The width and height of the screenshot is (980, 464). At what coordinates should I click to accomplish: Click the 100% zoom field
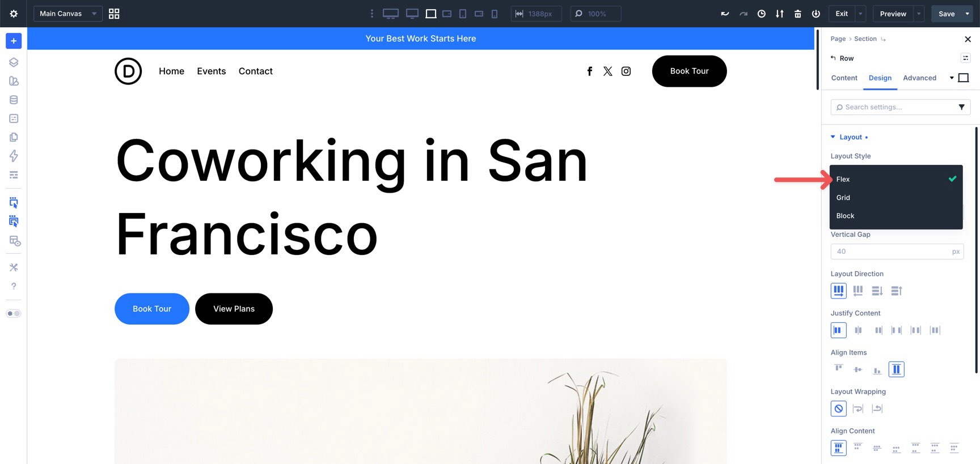click(595, 14)
